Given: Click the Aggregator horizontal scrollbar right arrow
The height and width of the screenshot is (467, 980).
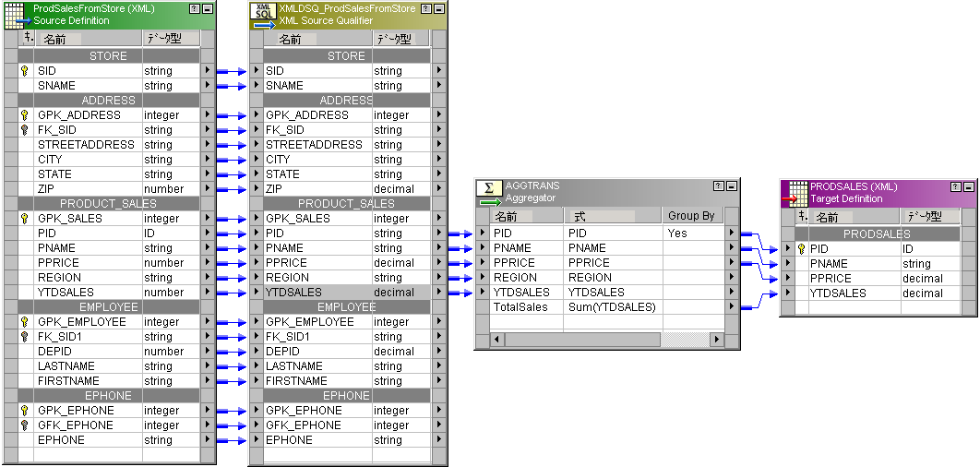Looking at the screenshot, I should click(719, 341).
